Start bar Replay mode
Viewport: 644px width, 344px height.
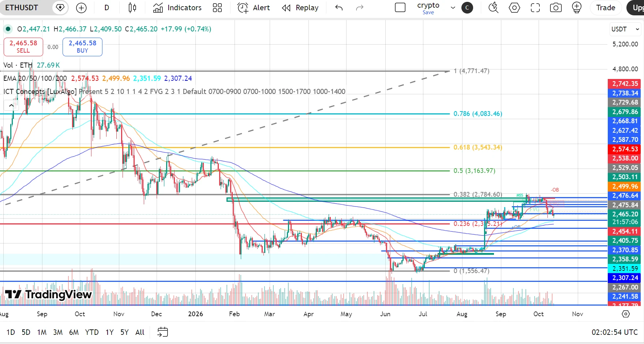coord(300,8)
